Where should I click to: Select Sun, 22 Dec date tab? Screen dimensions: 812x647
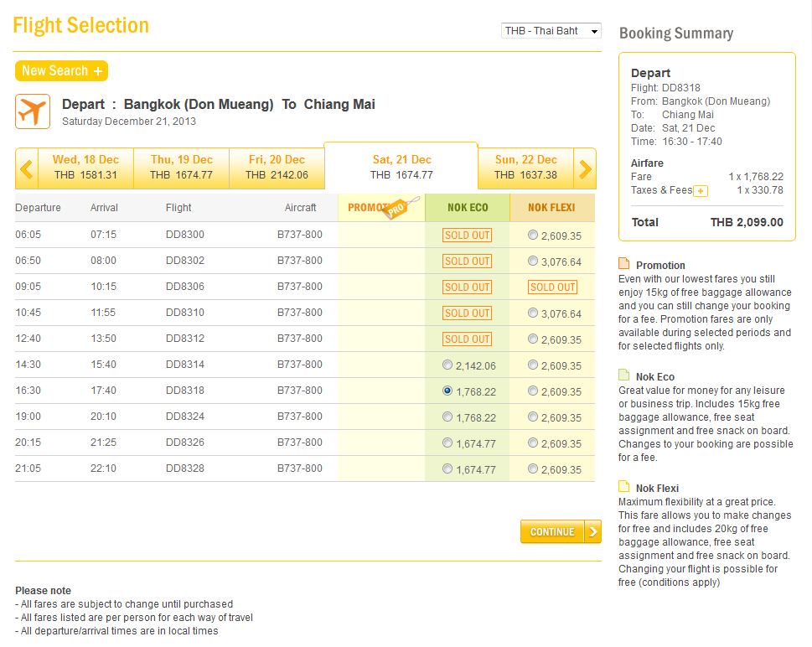point(525,168)
